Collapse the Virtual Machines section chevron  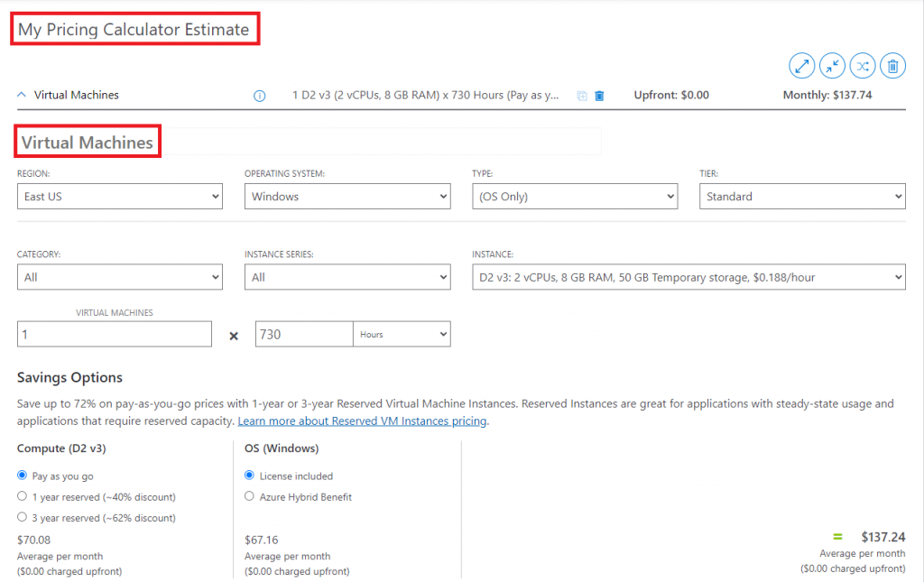pos(22,95)
